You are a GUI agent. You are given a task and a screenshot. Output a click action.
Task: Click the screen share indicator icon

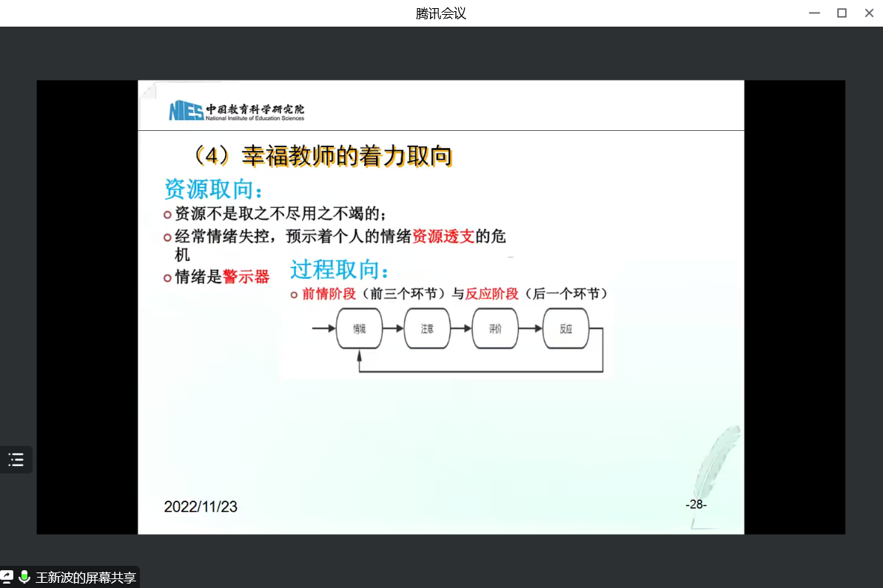pos(7,577)
